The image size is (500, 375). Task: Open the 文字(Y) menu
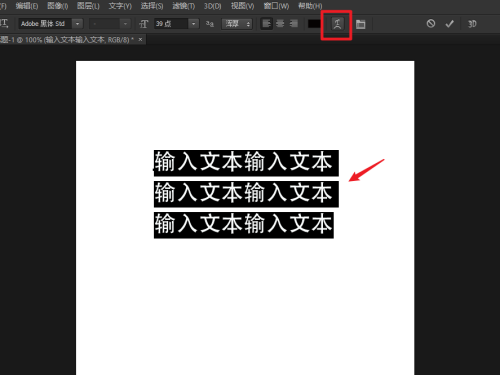coord(120,6)
